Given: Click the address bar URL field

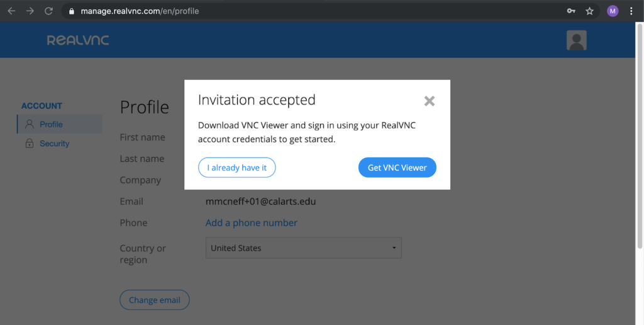Looking at the screenshot, I should (312, 11).
